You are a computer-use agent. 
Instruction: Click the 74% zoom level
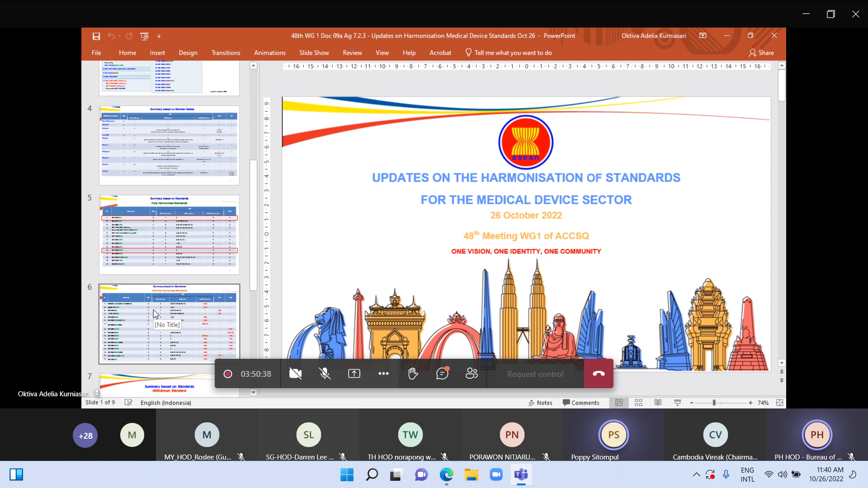[763, 403]
